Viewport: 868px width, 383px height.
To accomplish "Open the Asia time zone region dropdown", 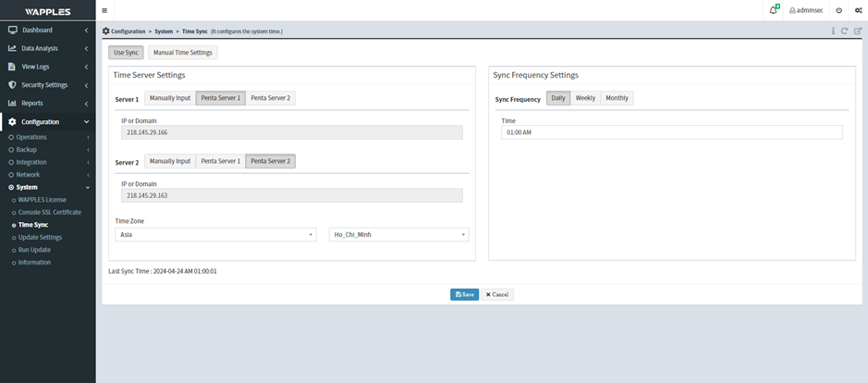I will [x=217, y=235].
